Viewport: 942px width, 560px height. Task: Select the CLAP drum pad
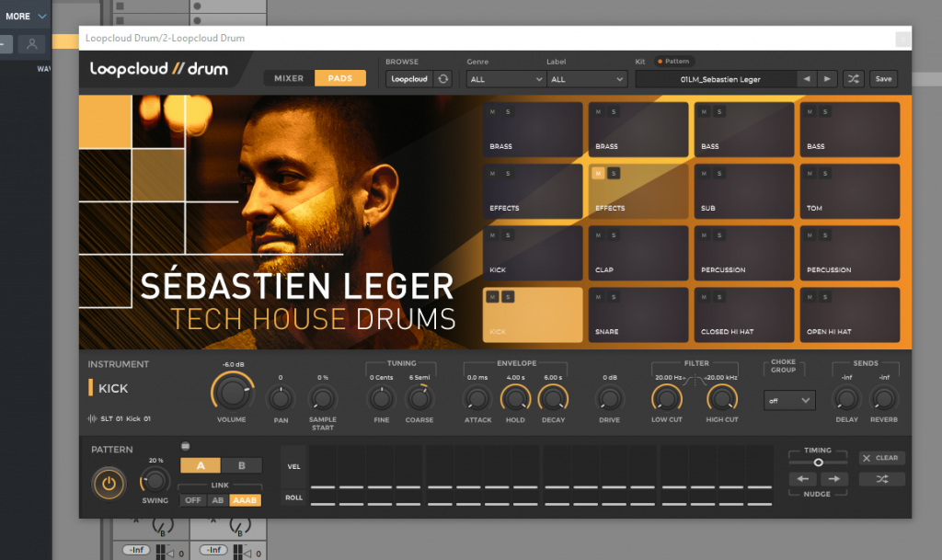(638, 253)
